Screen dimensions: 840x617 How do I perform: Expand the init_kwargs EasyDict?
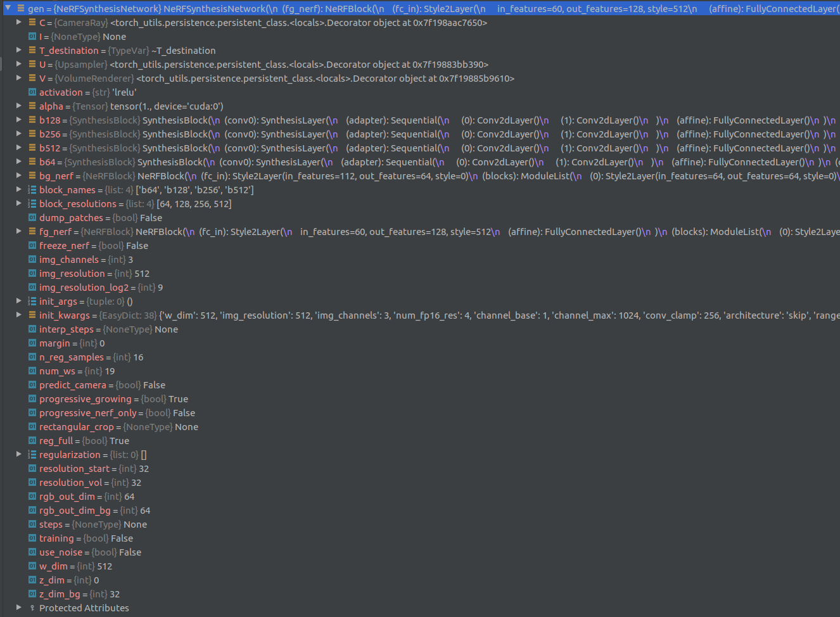coord(18,315)
